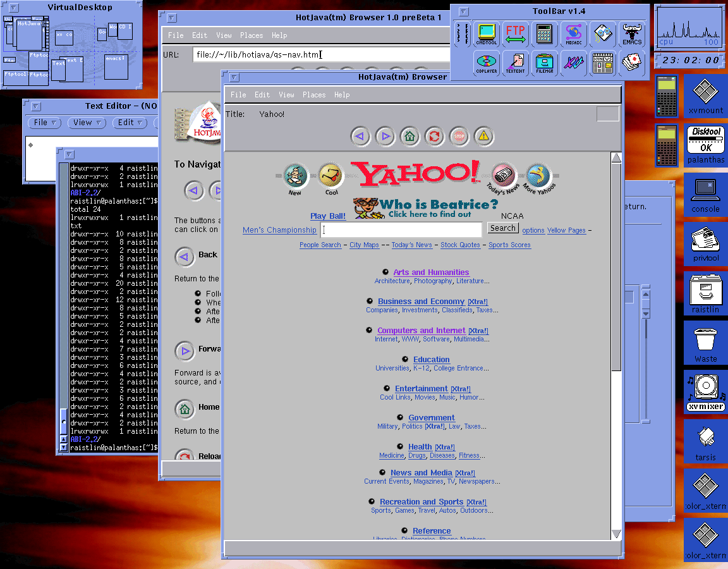This screenshot has width=728, height=569.
Task: Launch EMACS from the ToolBar
Action: coord(632,34)
